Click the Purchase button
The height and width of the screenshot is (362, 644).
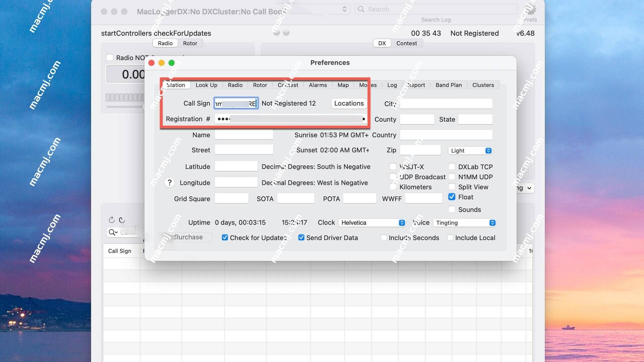point(188,237)
